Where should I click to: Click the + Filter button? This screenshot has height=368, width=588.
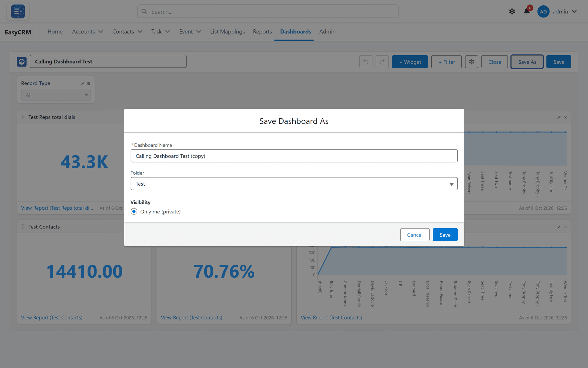pyautogui.click(x=446, y=62)
